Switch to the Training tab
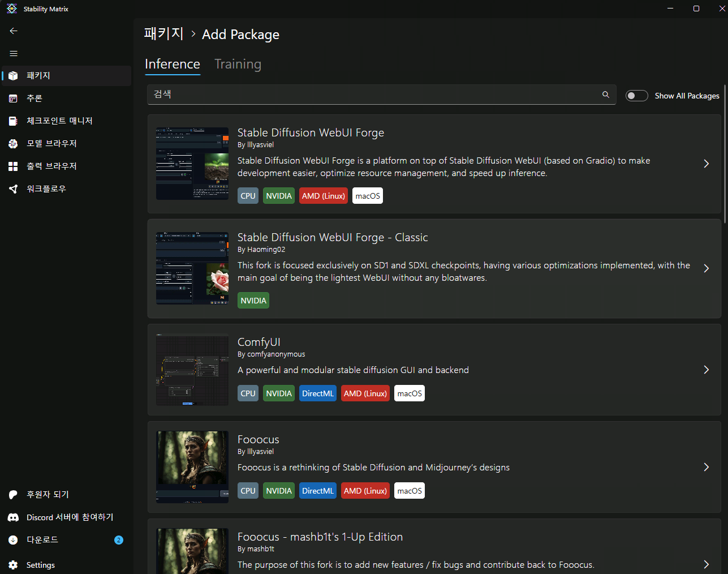The width and height of the screenshot is (728, 574). [x=238, y=64]
